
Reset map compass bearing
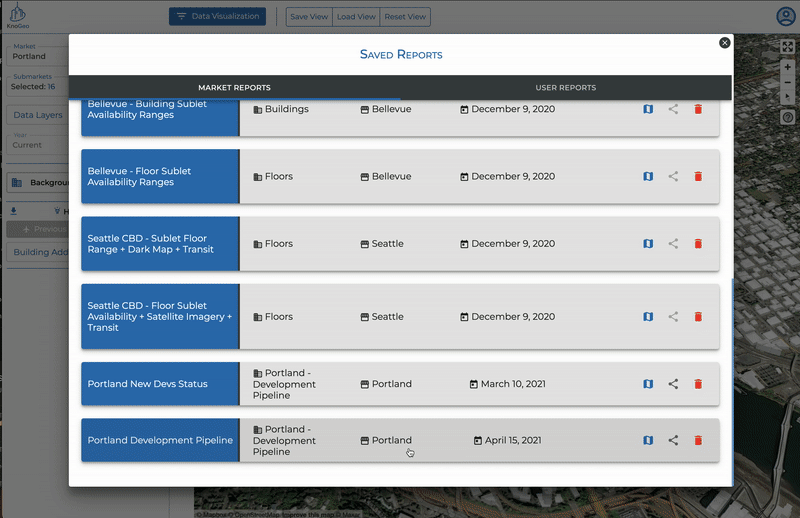tap(787, 96)
